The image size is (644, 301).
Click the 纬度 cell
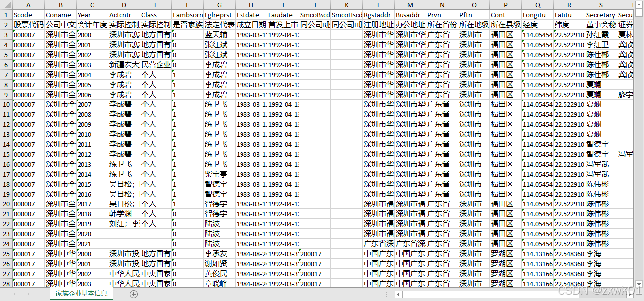click(x=569, y=25)
